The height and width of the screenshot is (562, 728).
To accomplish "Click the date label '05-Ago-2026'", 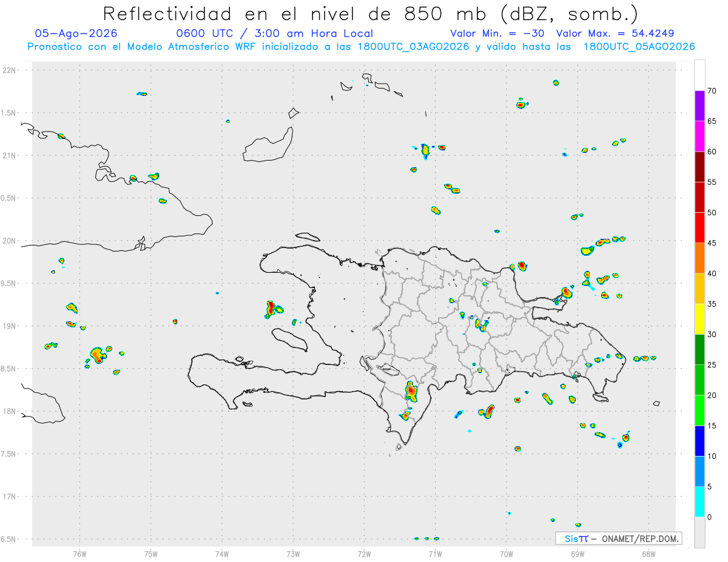I will 76,33.
